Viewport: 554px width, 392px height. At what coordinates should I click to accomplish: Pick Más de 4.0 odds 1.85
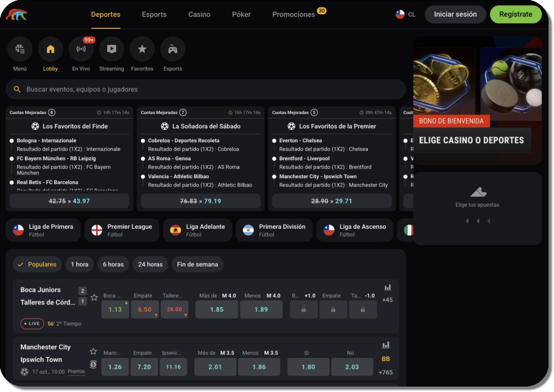(217, 309)
